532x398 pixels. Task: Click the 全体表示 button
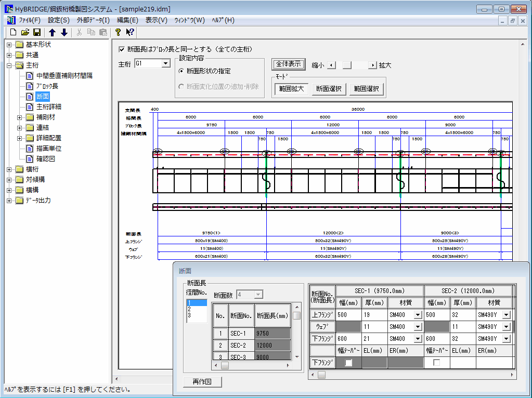tap(289, 65)
